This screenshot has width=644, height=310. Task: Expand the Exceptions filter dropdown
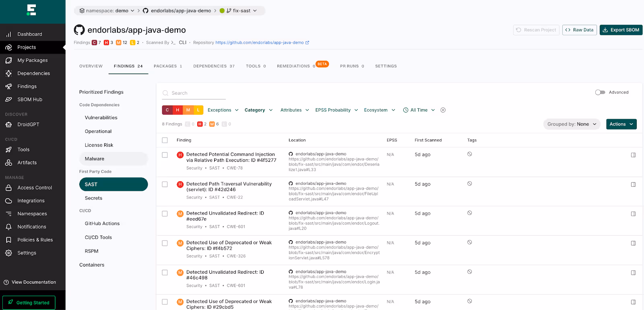point(223,110)
